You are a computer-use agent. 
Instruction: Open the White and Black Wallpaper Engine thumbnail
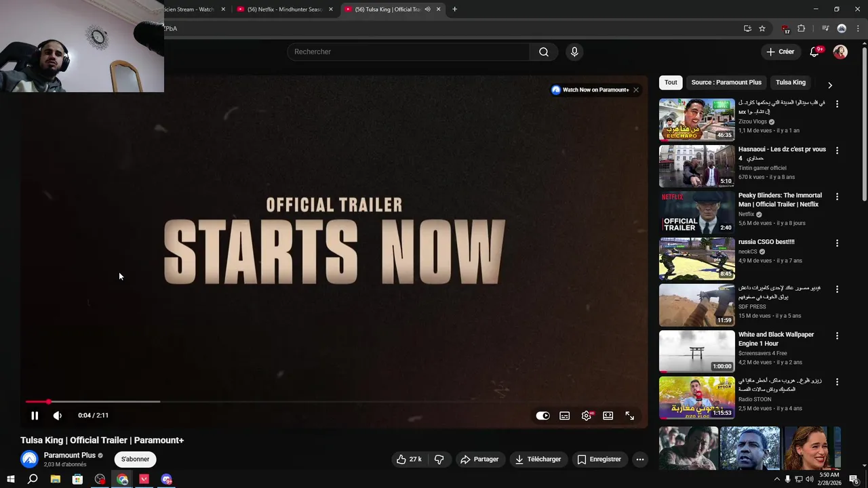pyautogui.click(x=696, y=351)
